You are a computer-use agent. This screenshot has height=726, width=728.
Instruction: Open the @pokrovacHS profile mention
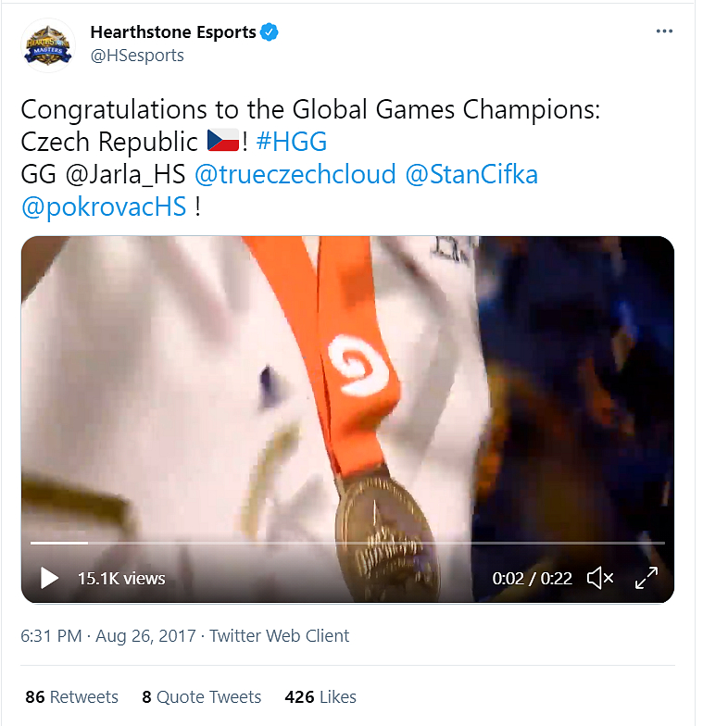pos(104,207)
